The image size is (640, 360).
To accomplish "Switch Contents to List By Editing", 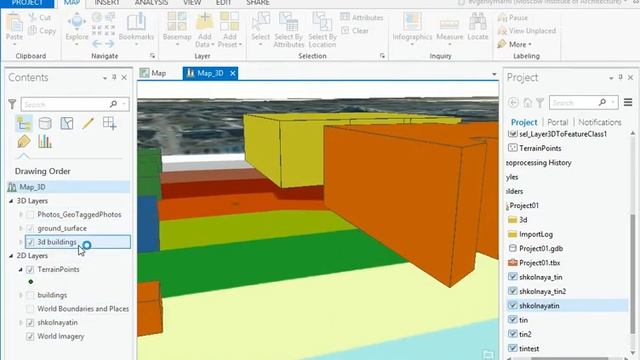I will point(88,123).
